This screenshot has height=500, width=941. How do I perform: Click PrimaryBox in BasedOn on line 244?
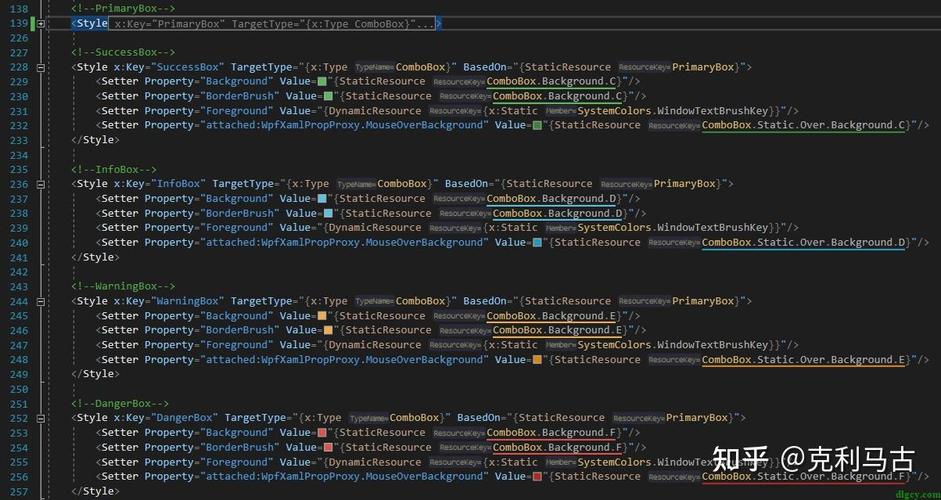tap(703, 301)
